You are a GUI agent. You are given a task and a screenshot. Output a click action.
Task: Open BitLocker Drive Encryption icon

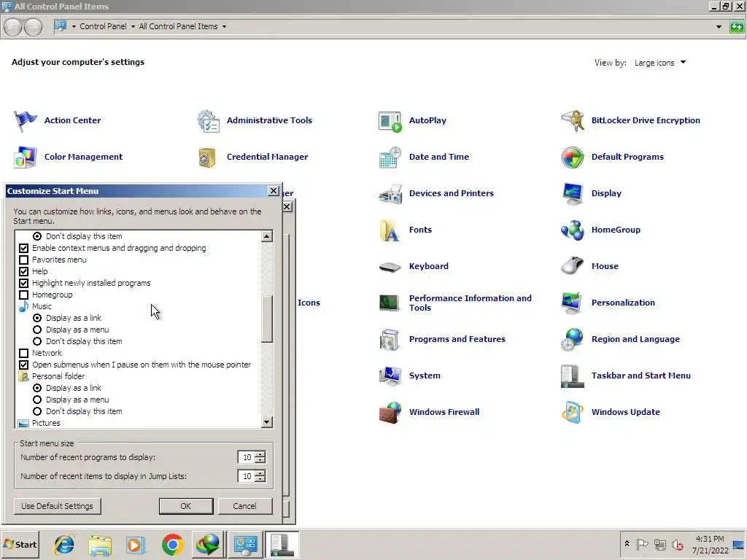pos(573,120)
